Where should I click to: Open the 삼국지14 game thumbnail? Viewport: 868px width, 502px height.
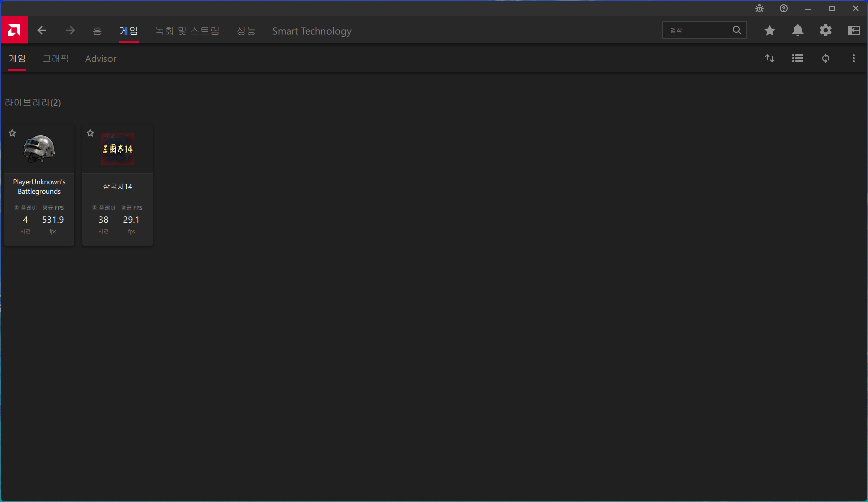coord(118,149)
